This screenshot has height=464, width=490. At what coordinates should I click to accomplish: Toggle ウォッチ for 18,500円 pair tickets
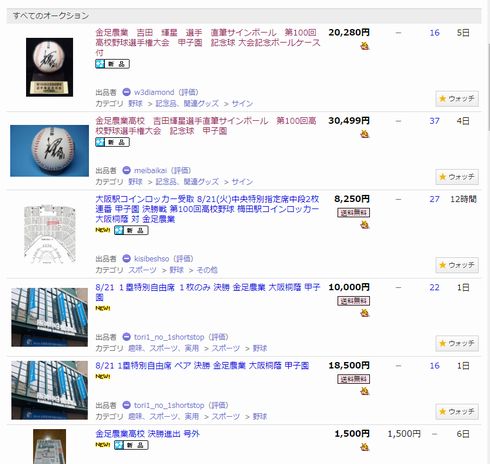click(x=457, y=412)
